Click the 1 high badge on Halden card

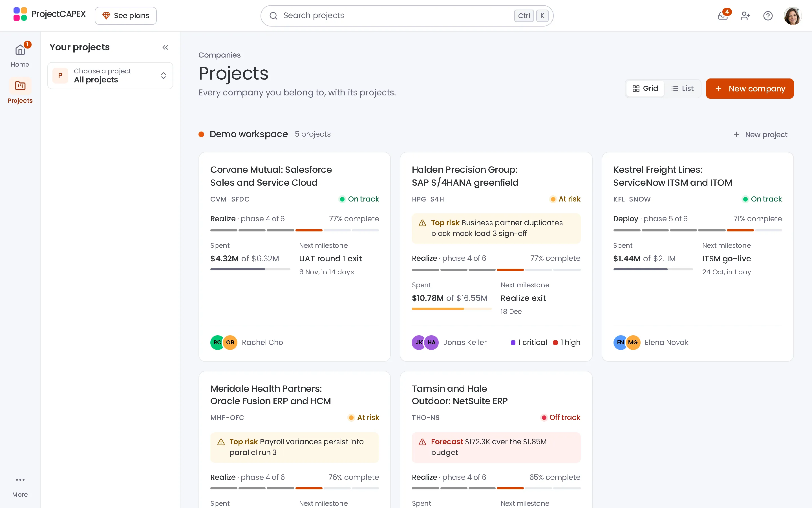[x=567, y=342]
